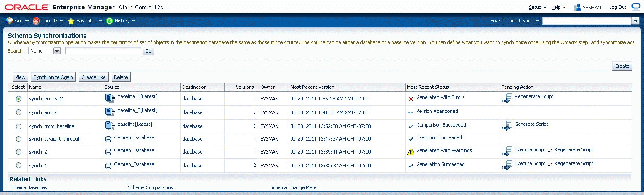Image resolution: width=644 pixels, height=195 pixels.
Task: Click Execute Script link in synch_2 row
Action: click(x=530, y=150)
